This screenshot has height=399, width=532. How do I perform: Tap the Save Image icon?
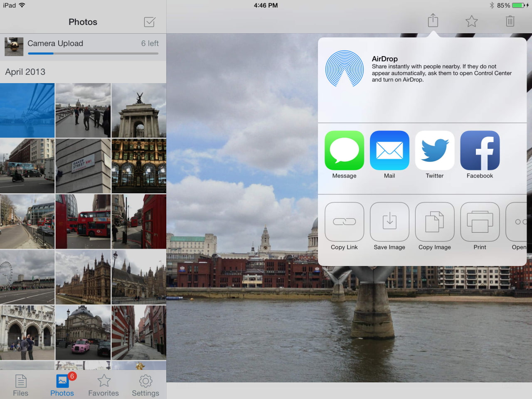click(389, 222)
